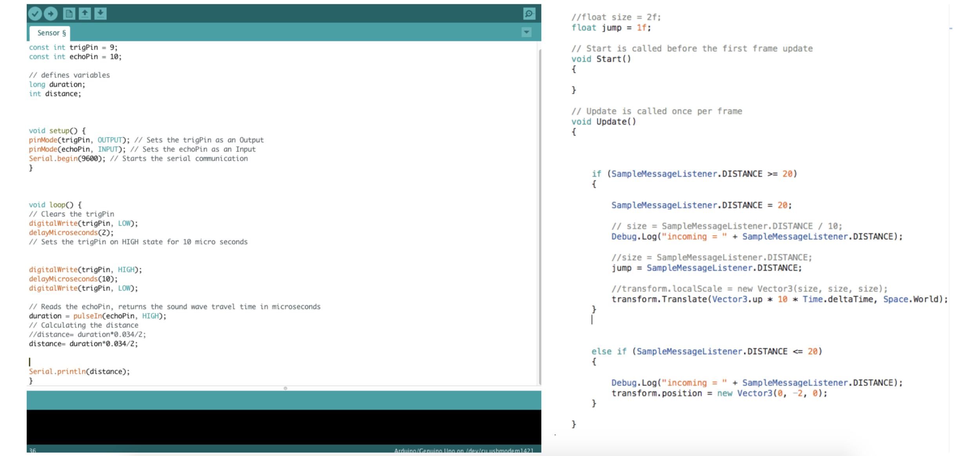980x456 pixels.
Task: Open the Serial Monitor magnifier icon
Action: (529, 14)
